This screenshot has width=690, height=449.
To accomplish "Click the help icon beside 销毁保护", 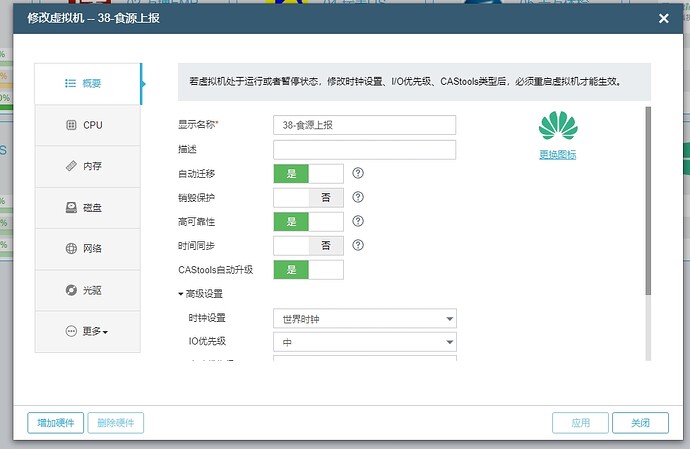I will pyautogui.click(x=358, y=197).
